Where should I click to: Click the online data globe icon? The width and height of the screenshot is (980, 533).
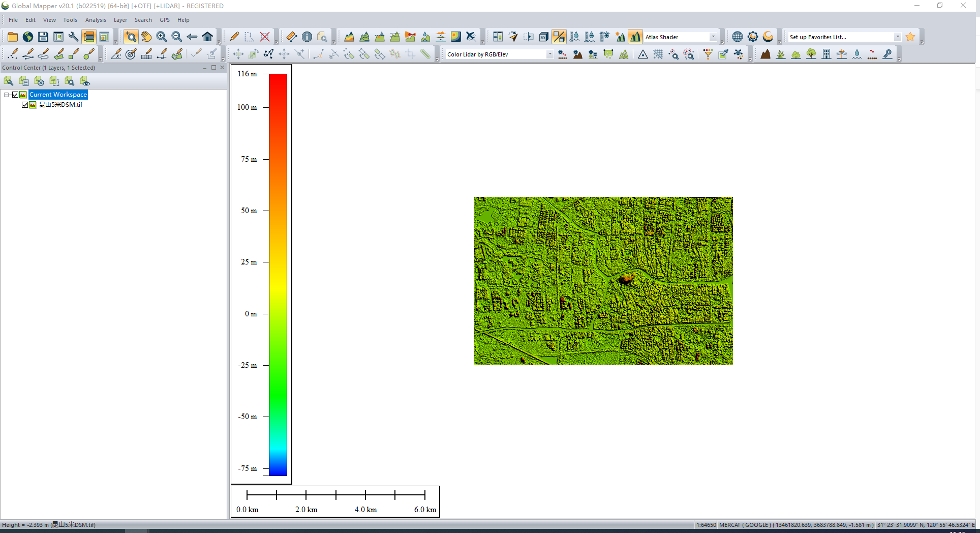(x=28, y=37)
